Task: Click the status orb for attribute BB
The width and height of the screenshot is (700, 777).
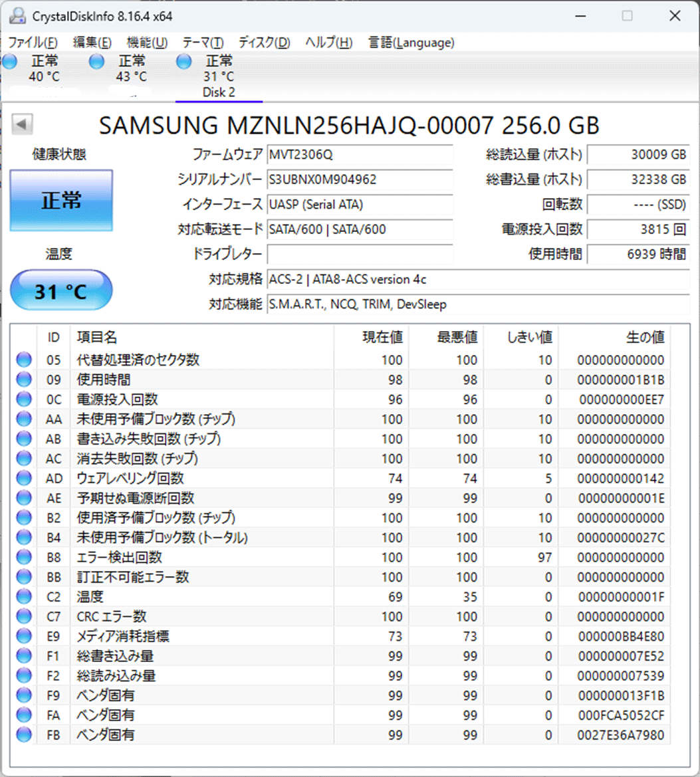Action: pos(24,577)
